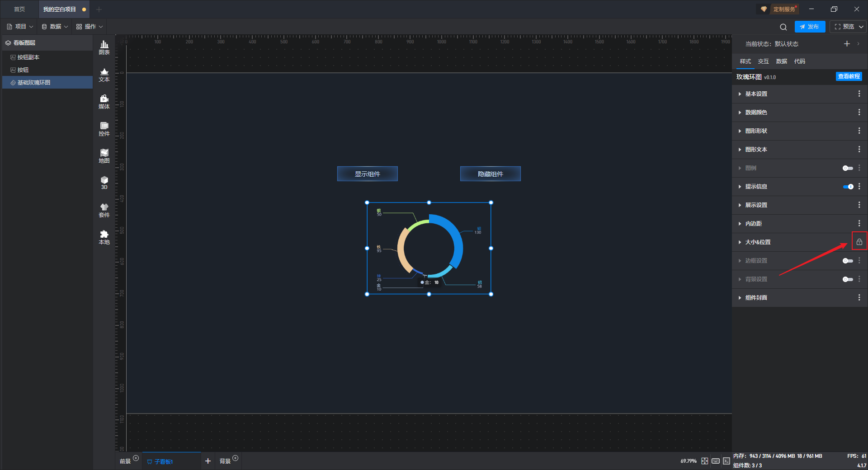Disable the 提示信息 tooltip toggle
868x470 pixels.
click(x=848, y=187)
